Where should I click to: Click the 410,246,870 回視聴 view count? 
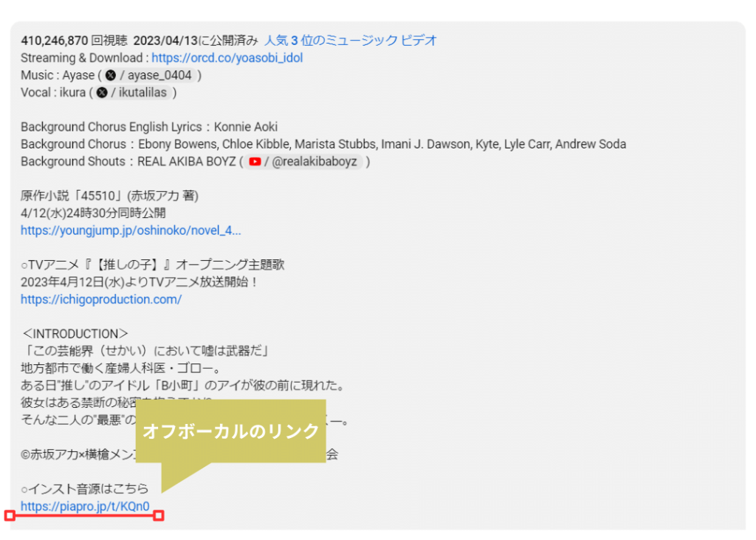coord(75,41)
